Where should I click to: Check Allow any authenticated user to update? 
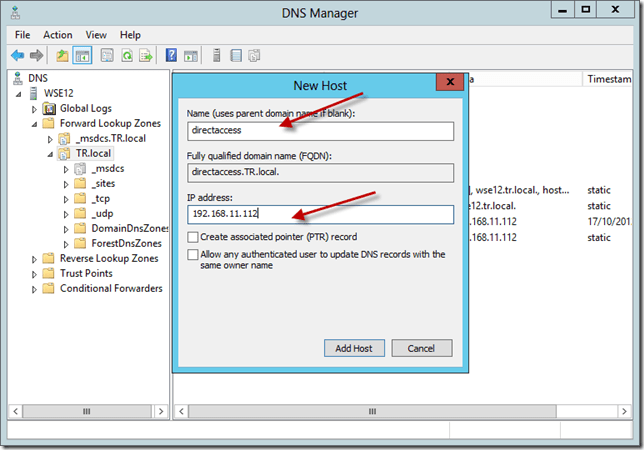pyautogui.click(x=193, y=255)
